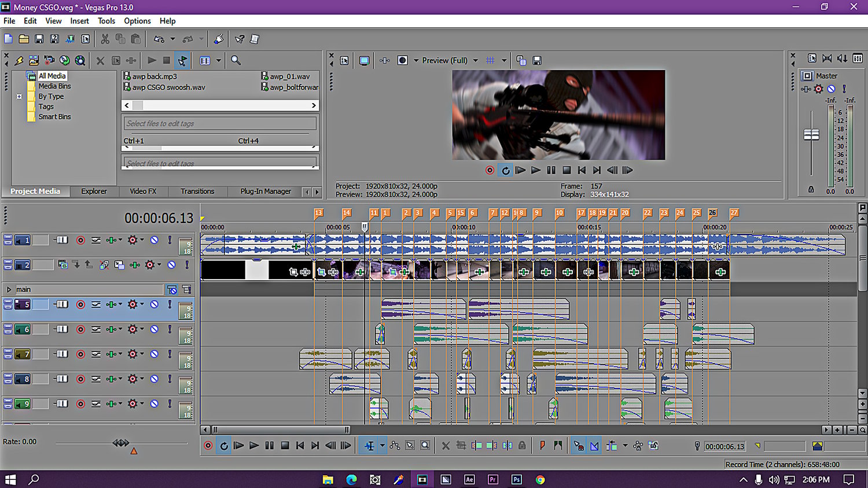This screenshot has width=868, height=488.
Task: Open the Plug-In Manager tab
Action: (x=266, y=191)
